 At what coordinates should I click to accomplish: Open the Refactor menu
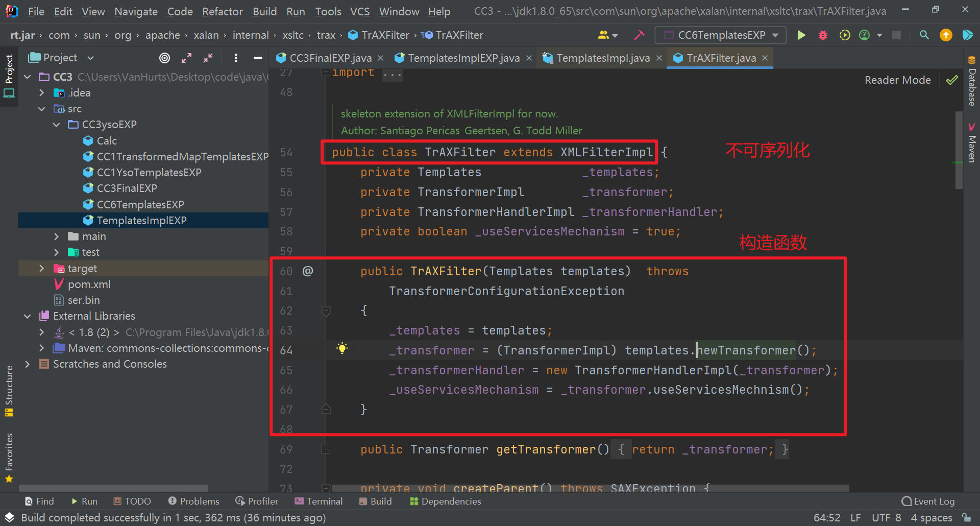coord(222,11)
